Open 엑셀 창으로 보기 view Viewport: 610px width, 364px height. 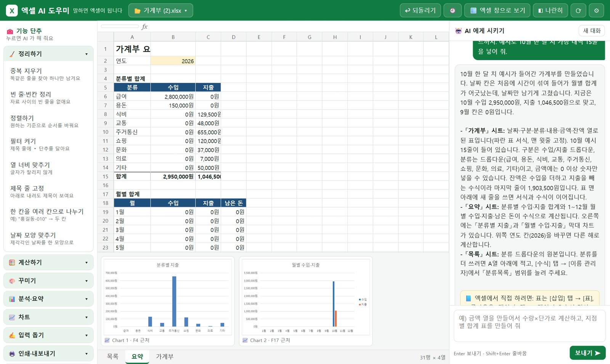click(497, 11)
